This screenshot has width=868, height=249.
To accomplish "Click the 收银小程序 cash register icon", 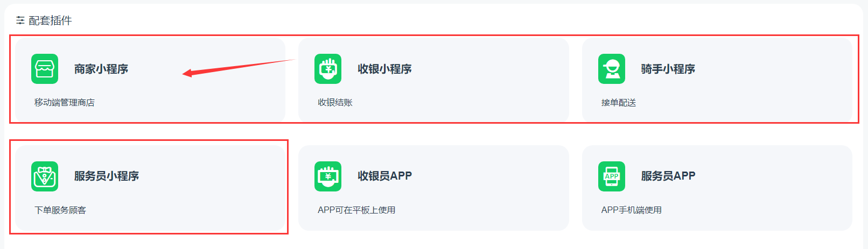I will pyautogui.click(x=328, y=69).
